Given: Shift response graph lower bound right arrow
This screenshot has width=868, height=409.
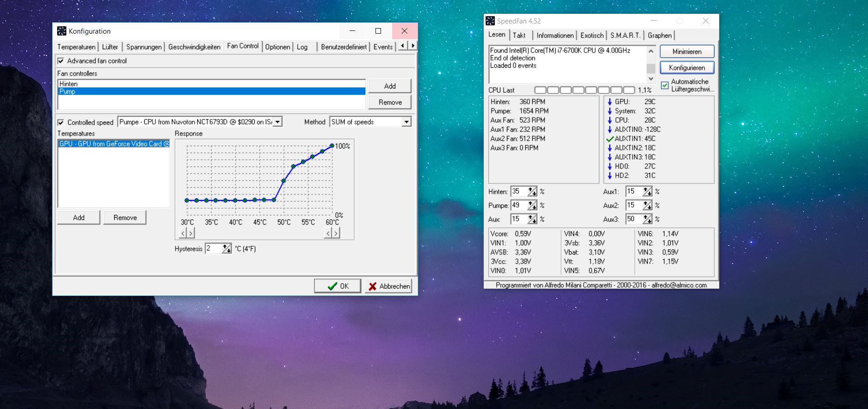Looking at the screenshot, I should coord(190,233).
